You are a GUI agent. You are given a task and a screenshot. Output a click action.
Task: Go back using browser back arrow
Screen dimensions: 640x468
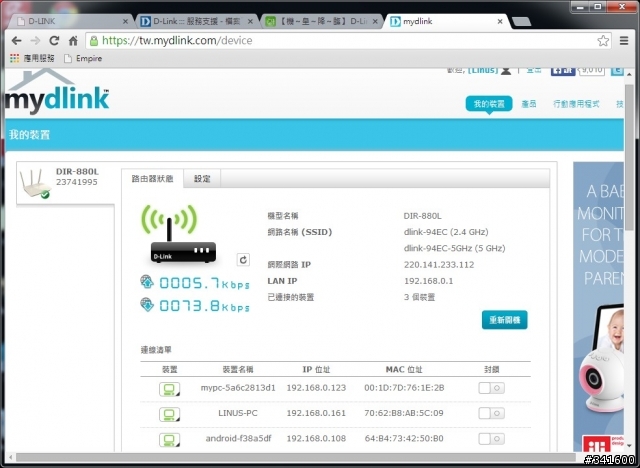(16, 40)
